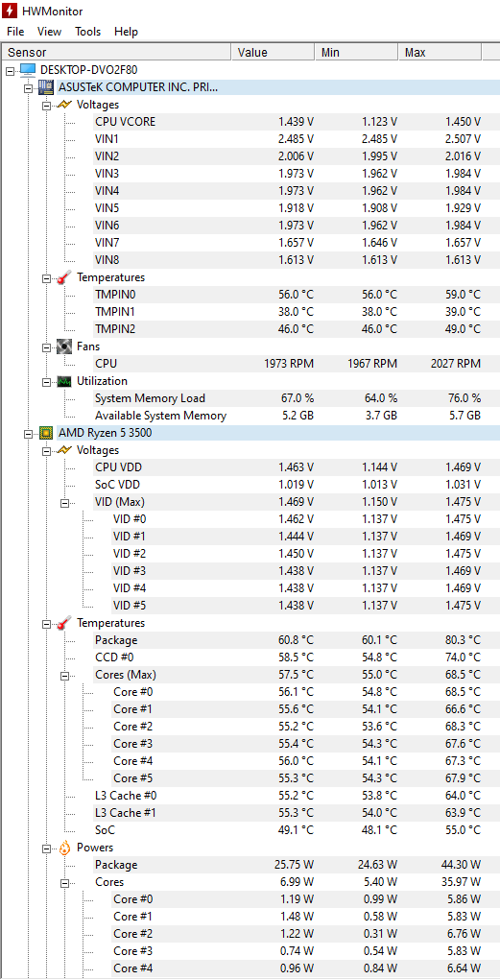
Task: Collapse the DESKTOP-DVO2F80 root node
Action: (10, 71)
